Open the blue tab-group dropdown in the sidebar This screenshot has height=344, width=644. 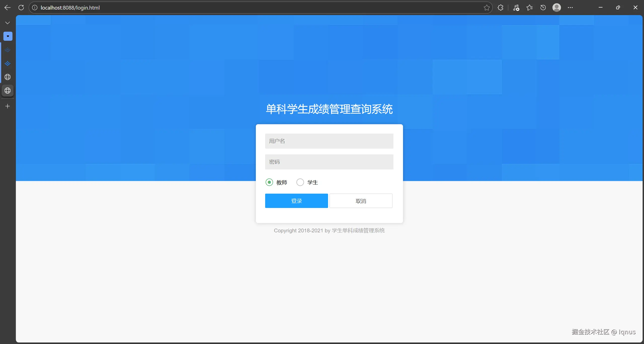8,36
